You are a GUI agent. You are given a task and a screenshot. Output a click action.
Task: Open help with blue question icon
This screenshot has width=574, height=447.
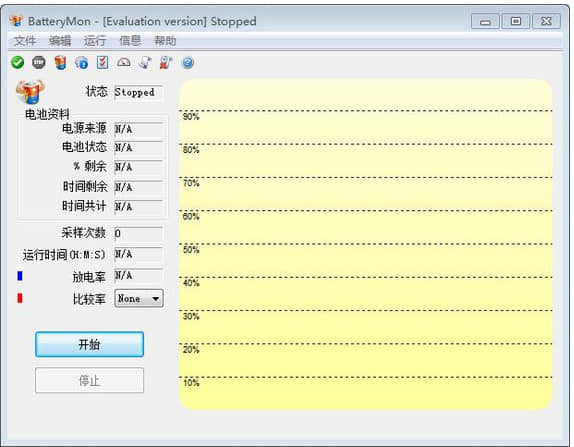tap(188, 63)
